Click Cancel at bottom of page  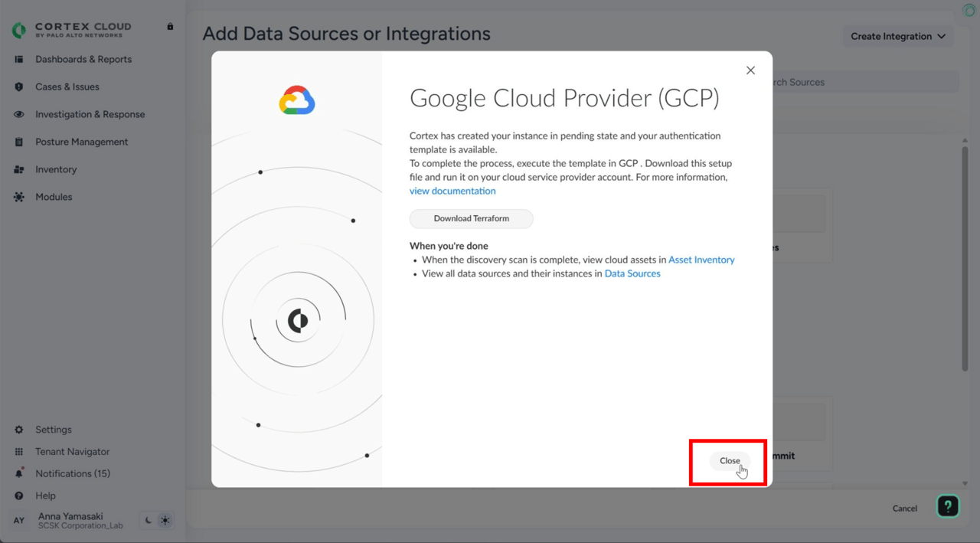[905, 508]
